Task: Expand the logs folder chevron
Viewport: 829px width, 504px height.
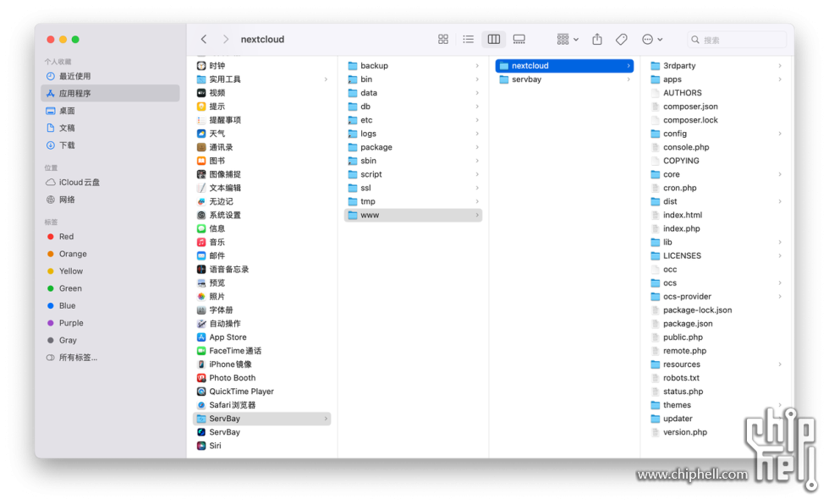Action: point(477,134)
